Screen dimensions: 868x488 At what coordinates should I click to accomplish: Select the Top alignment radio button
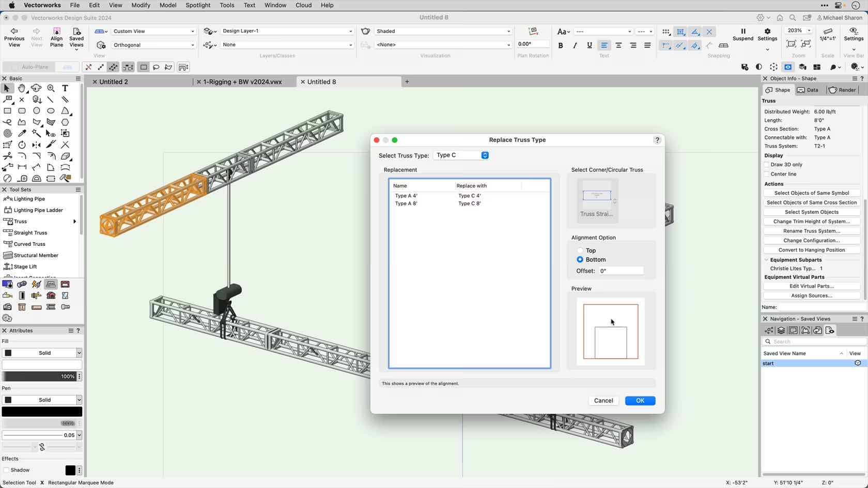click(580, 250)
